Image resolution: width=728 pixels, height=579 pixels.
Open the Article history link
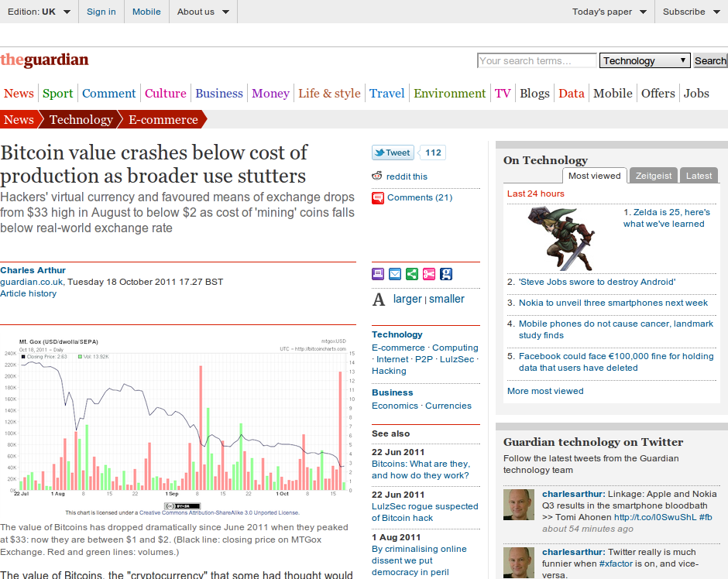point(28,293)
